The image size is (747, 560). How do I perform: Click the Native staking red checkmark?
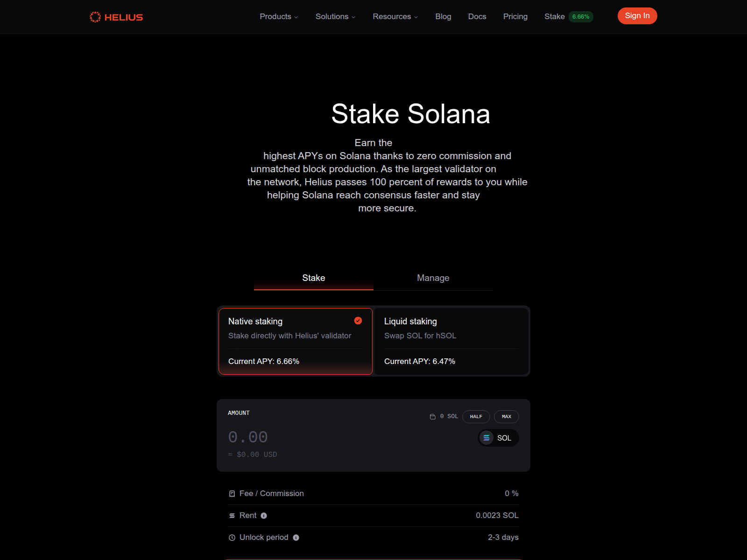point(358,321)
